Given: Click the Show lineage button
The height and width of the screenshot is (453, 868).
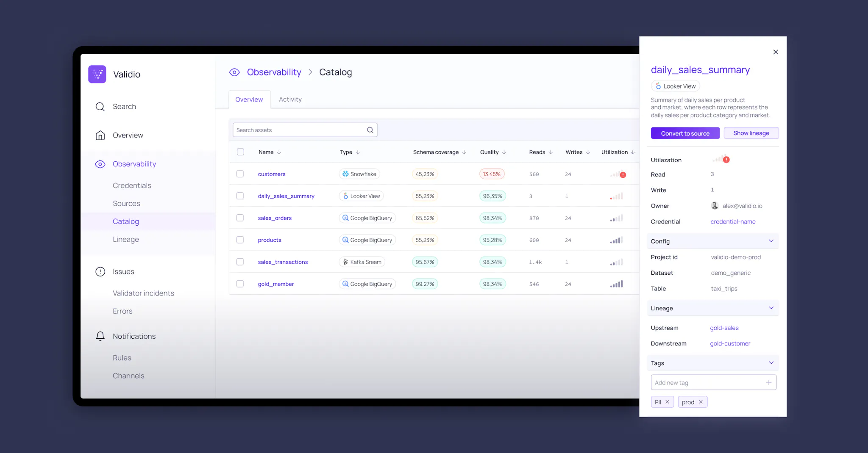Looking at the screenshot, I should pyautogui.click(x=751, y=133).
